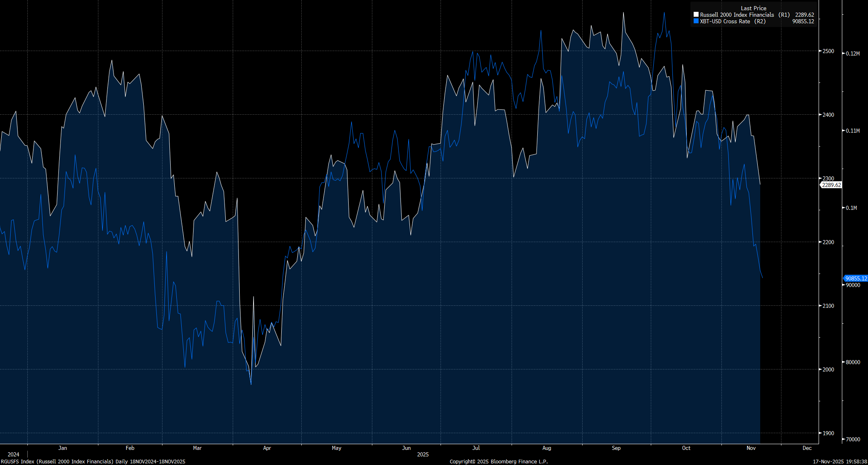This screenshot has width=868, height=465.
Task: Click the 2500 value on Russell price axis
Action: 827,51
